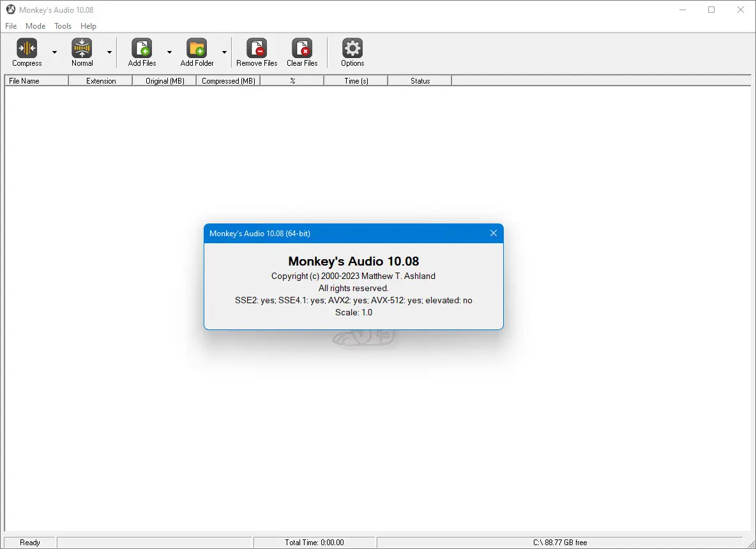Sort by % column header
This screenshot has width=756, height=549.
coord(292,81)
